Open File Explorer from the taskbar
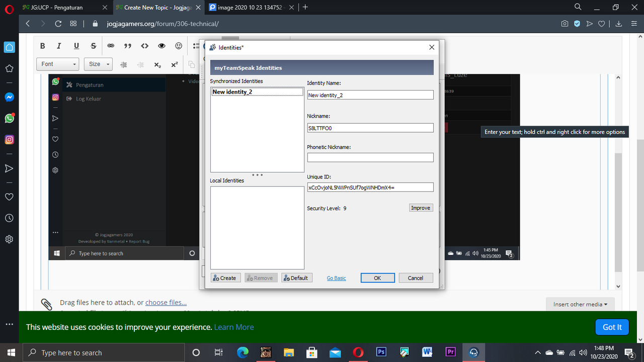Viewport: 644px width, 362px height. click(x=288, y=352)
